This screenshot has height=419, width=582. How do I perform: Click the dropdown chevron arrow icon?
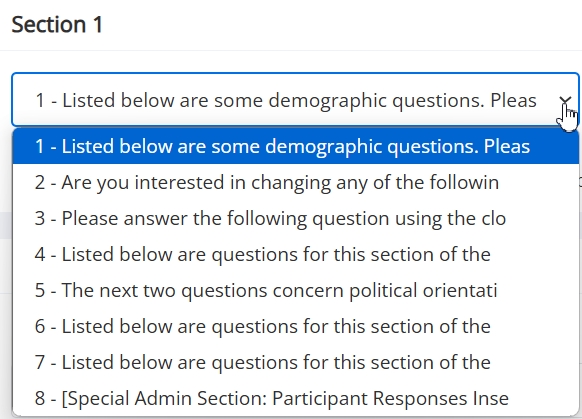565,100
